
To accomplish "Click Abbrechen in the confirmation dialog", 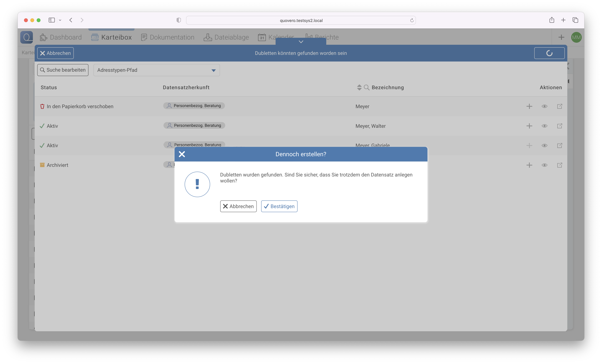I will pos(238,206).
